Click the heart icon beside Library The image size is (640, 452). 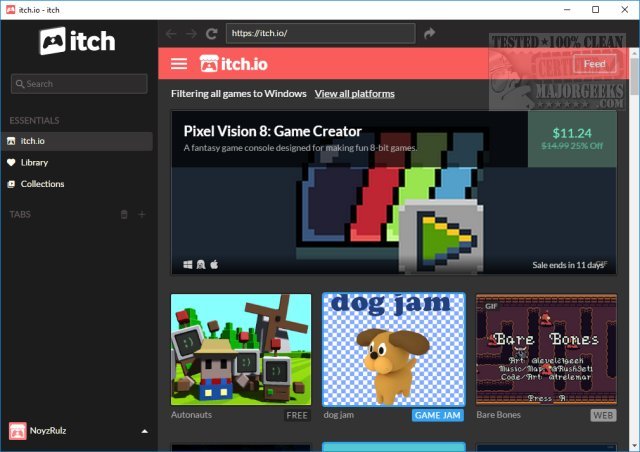tap(11, 163)
